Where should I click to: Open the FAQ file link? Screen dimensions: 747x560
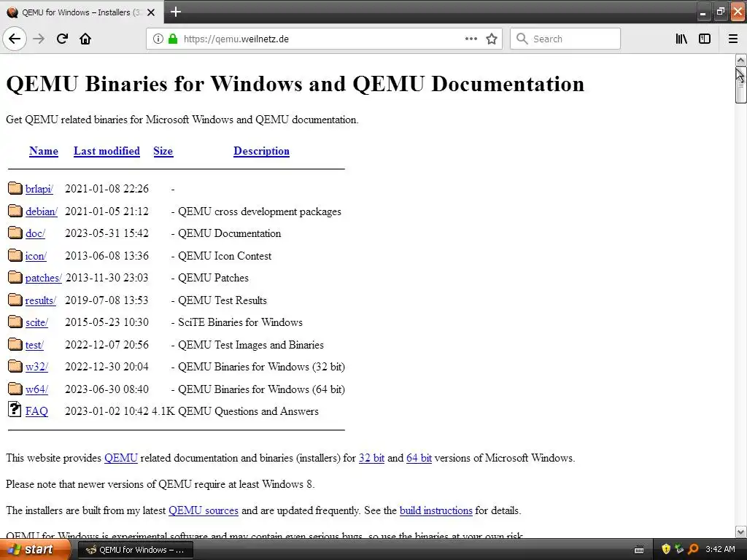click(x=36, y=411)
